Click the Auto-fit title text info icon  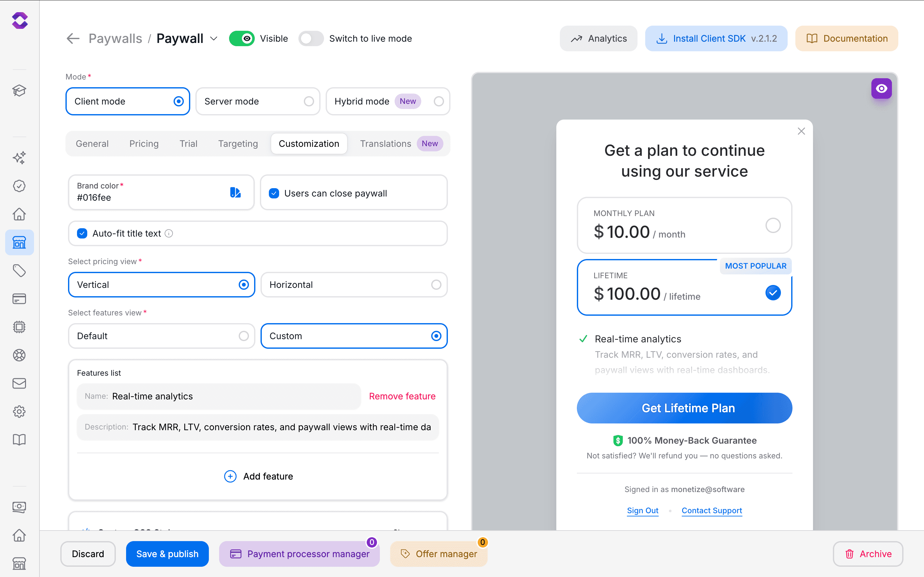pyautogui.click(x=169, y=234)
